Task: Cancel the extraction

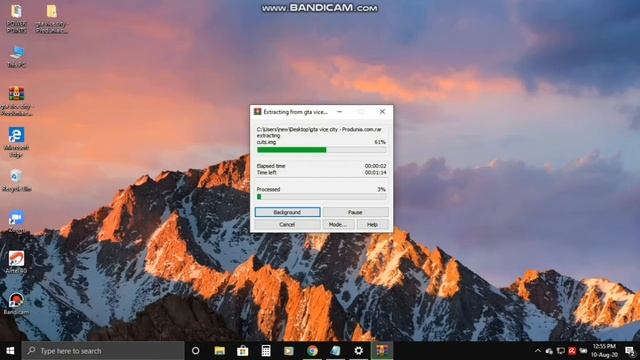Action: [x=287, y=224]
